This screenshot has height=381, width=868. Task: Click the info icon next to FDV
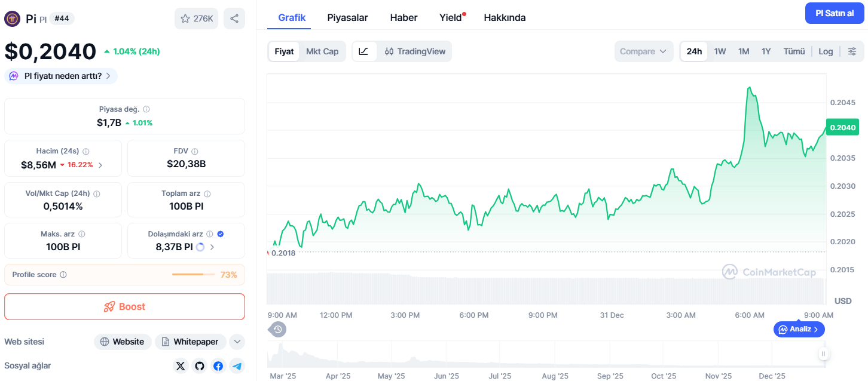tap(195, 152)
